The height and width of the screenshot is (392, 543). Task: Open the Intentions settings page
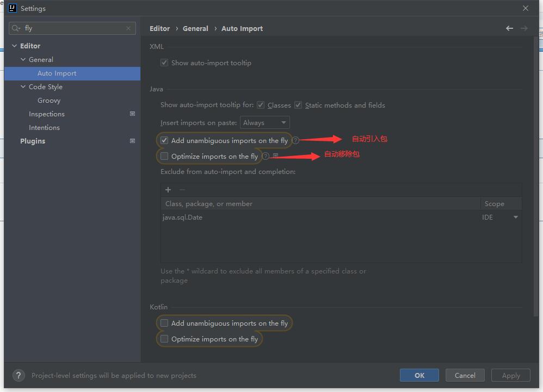[x=44, y=127]
